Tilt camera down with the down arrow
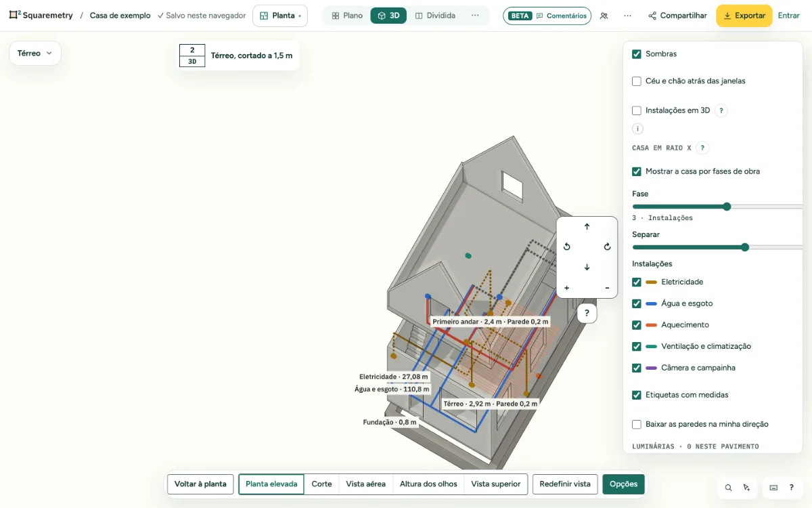Viewport: 812px width, 508px height. [587, 268]
